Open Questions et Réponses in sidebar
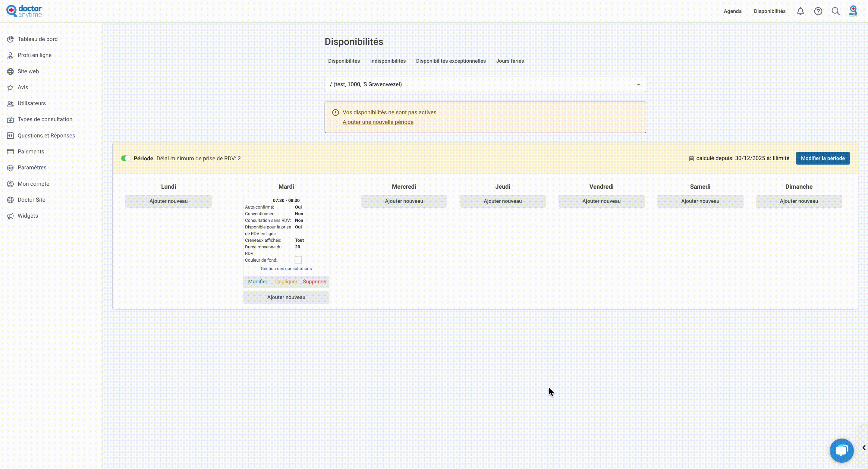Image resolution: width=868 pixels, height=469 pixels. (x=46, y=135)
